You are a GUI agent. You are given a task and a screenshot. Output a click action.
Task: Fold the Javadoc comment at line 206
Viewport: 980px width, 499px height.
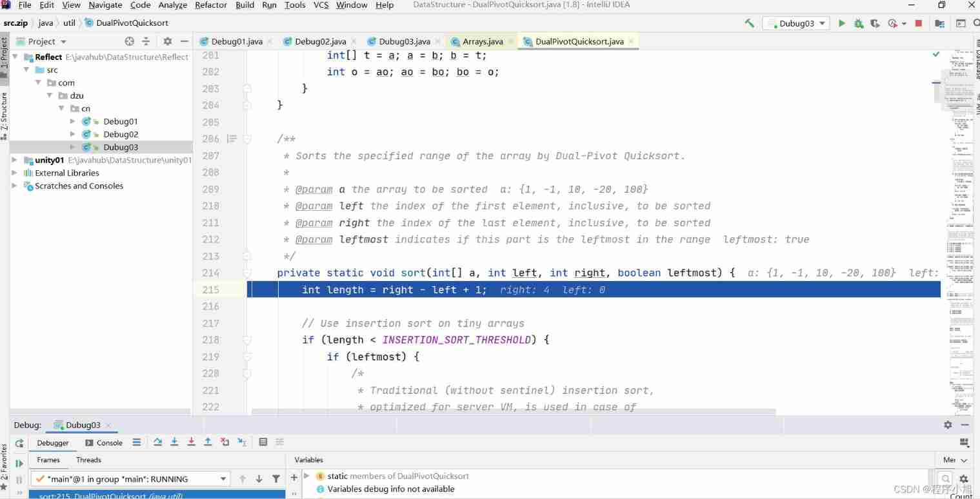coord(246,139)
